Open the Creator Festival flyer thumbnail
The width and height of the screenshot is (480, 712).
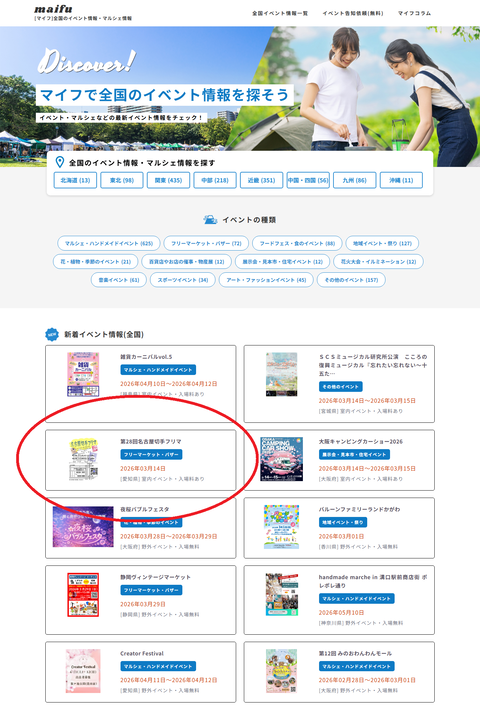[83, 671]
